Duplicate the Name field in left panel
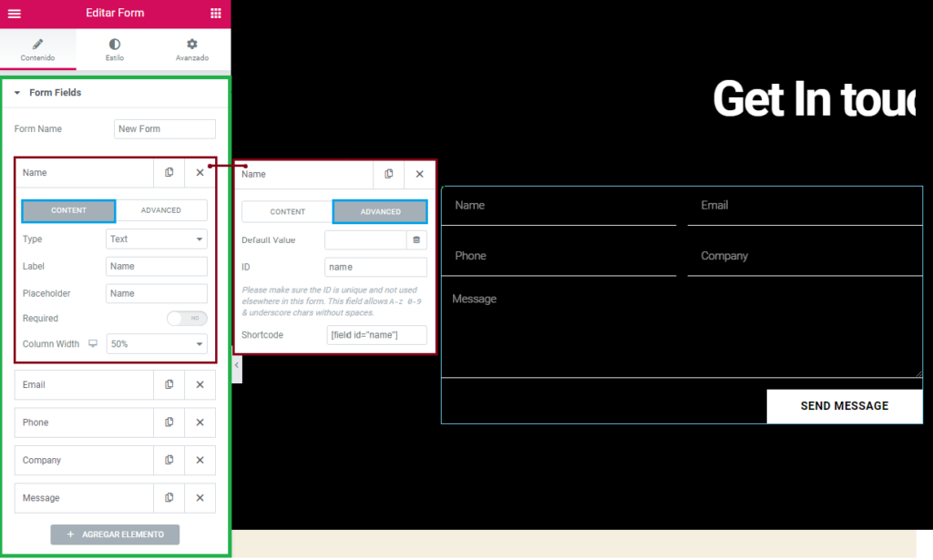Viewport: 933px width, 560px height. click(169, 173)
